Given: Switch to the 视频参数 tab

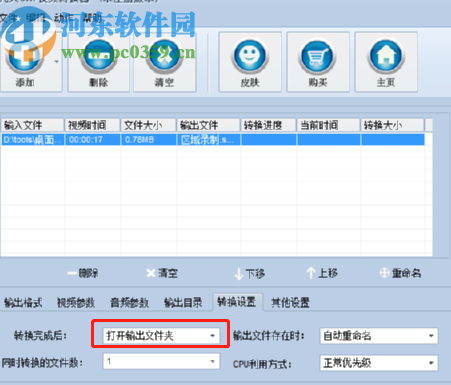Looking at the screenshot, I should pyautogui.click(x=76, y=303).
